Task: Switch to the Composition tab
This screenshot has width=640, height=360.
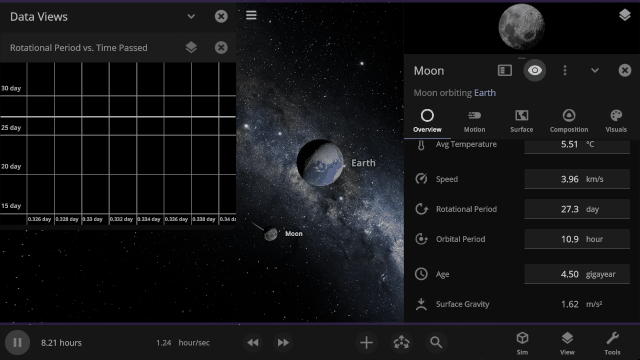Action: pyautogui.click(x=569, y=121)
